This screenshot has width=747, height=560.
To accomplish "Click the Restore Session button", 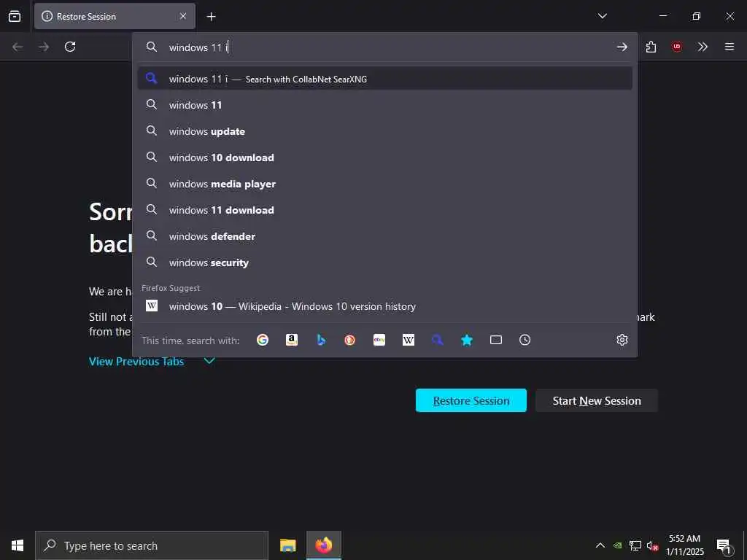I will point(471,400).
